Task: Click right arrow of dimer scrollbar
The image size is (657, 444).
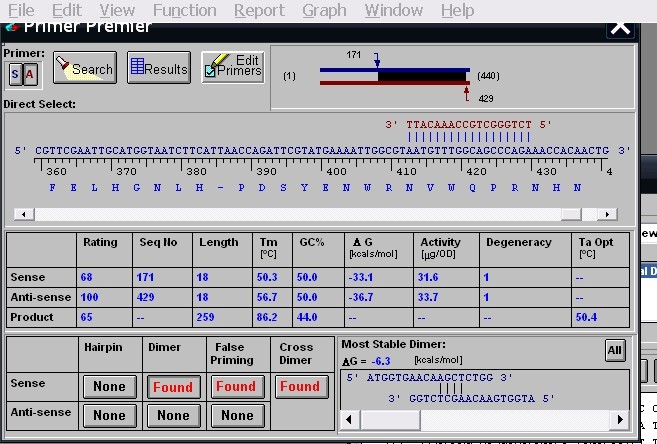Action: coord(620,419)
